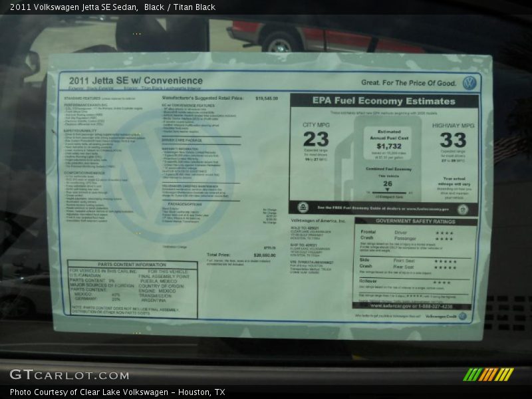This screenshot has height=399, width=532.
Task: Click the green-orange-yellow striped logo
Action: [488, 374]
